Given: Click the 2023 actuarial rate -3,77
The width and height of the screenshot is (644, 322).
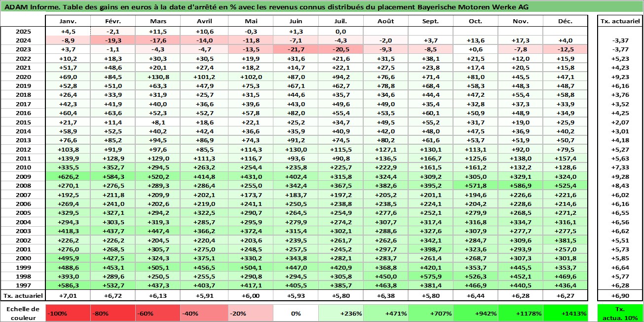Looking at the screenshot, I should (x=619, y=49).
